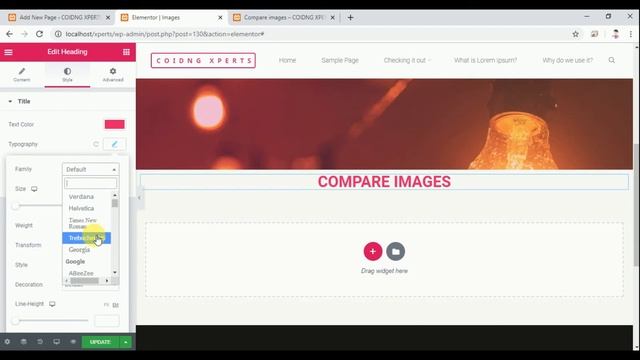This screenshot has width=640, height=360.
Task: Click the green UPDATE button
Action: click(x=100, y=342)
